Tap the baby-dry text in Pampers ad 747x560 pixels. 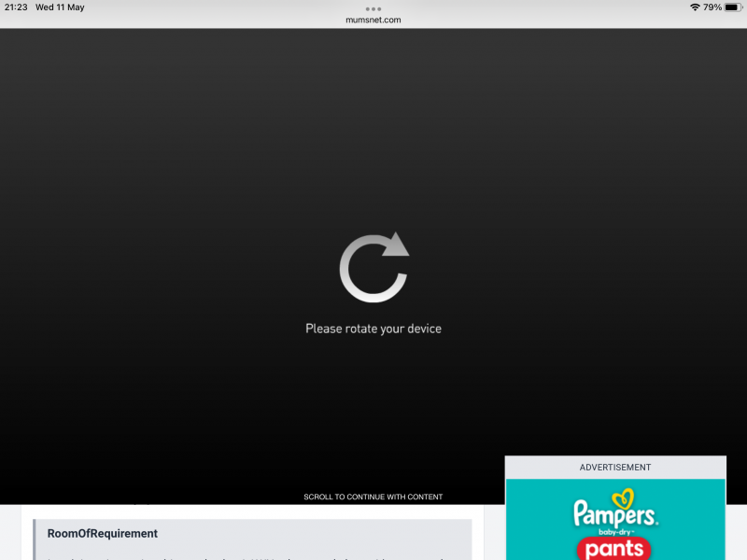pyautogui.click(x=615, y=531)
